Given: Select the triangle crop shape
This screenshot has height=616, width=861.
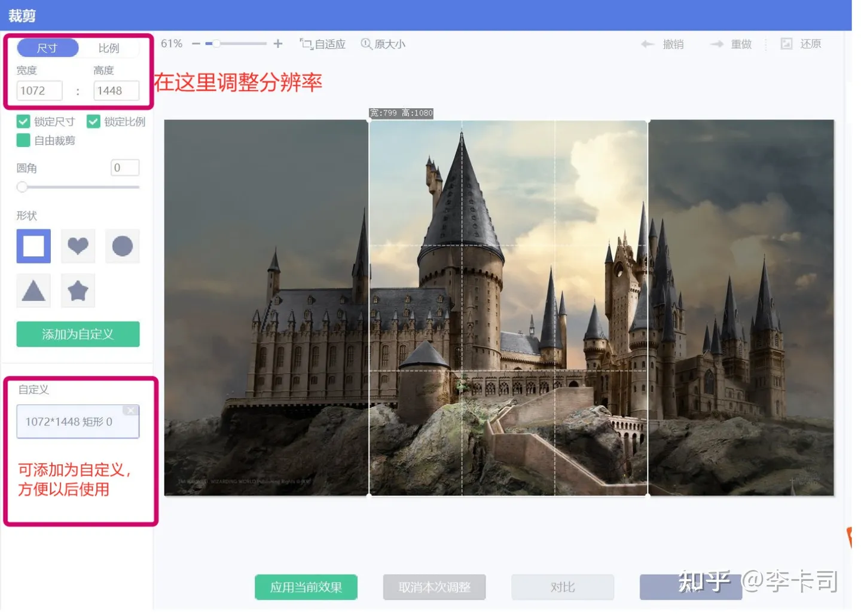Looking at the screenshot, I should click(x=33, y=291).
